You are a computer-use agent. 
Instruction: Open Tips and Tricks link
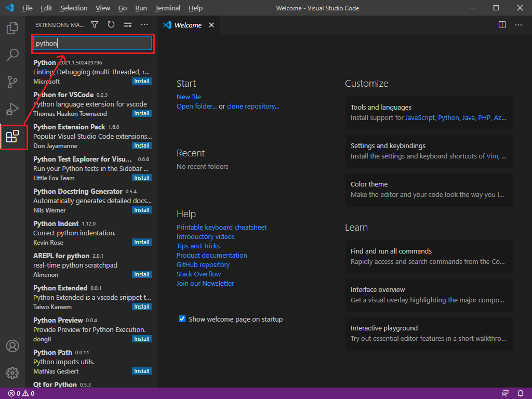click(x=198, y=246)
